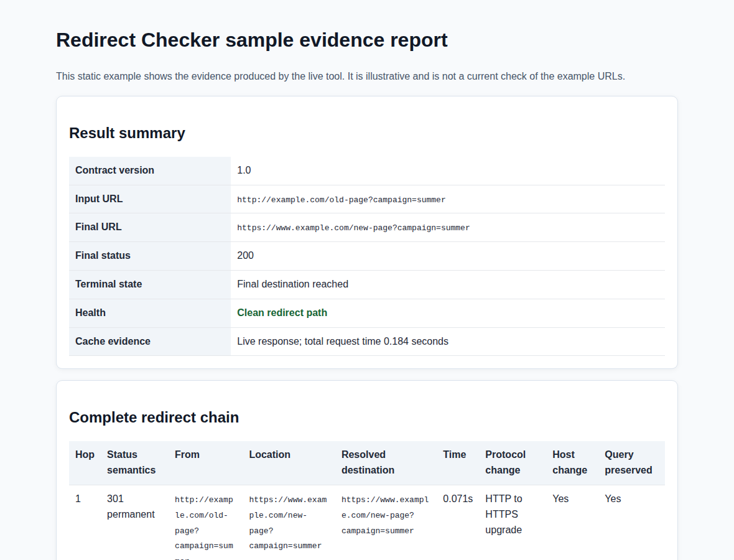
Task: Click the Yes value under Host change
Action: tap(560, 498)
